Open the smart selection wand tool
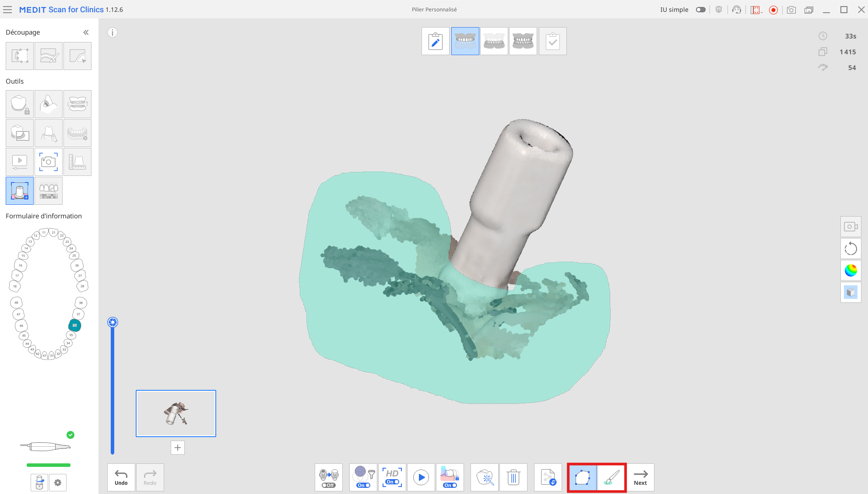Screen dimensions: 868x494 pyautogui.click(x=485, y=477)
